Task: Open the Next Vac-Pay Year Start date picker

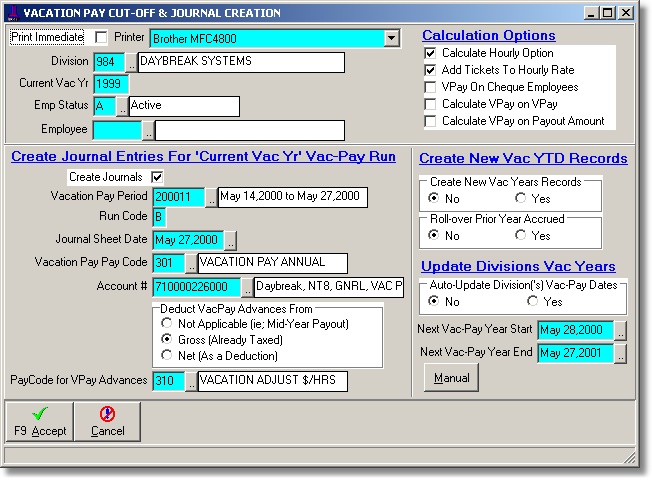Action: 620,332
